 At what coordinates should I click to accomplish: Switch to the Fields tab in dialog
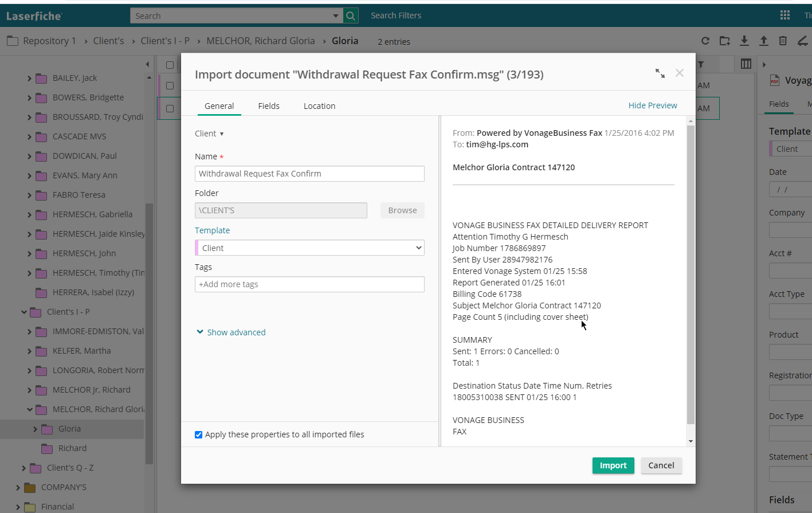pyautogui.click(x=269, y=106)
